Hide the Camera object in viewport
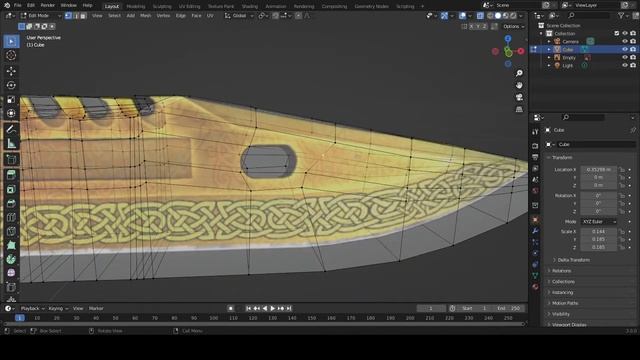640x360 pixels. tap(624, 41)
